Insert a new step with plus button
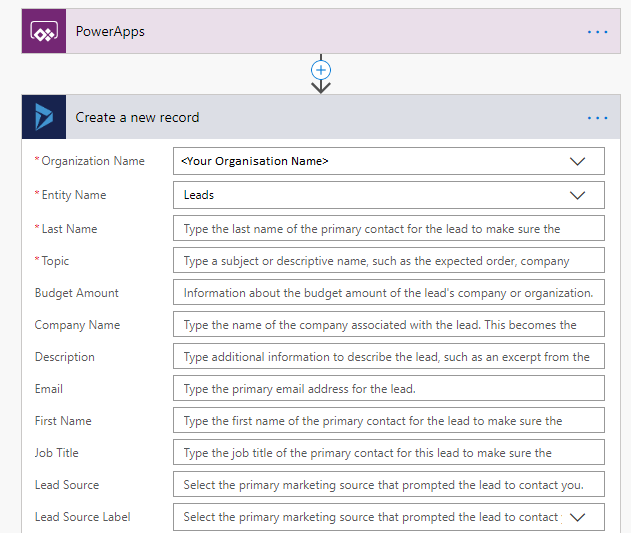 click(x=321, y=70)
